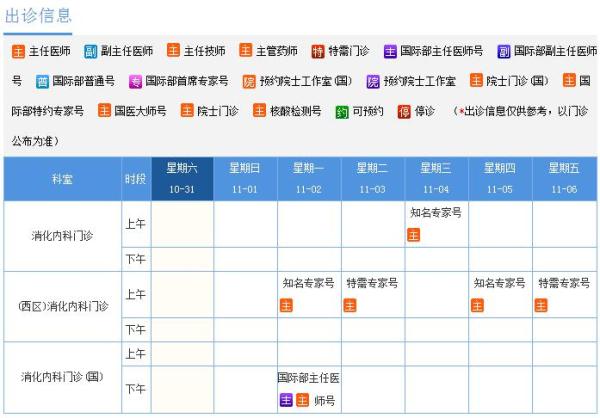Screen dimensions: 600x418
Task: Select orange icon in 国际部主任医师号 Monday cell
Action: [x=302, y=400]
